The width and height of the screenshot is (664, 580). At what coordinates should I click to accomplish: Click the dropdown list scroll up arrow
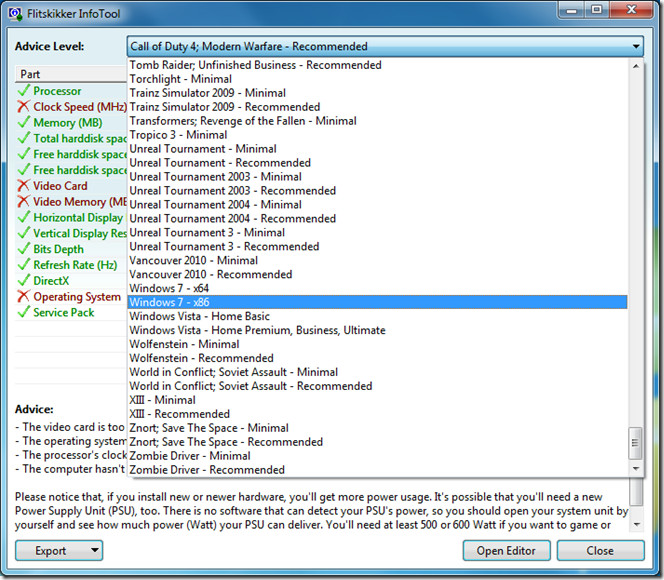636,66
